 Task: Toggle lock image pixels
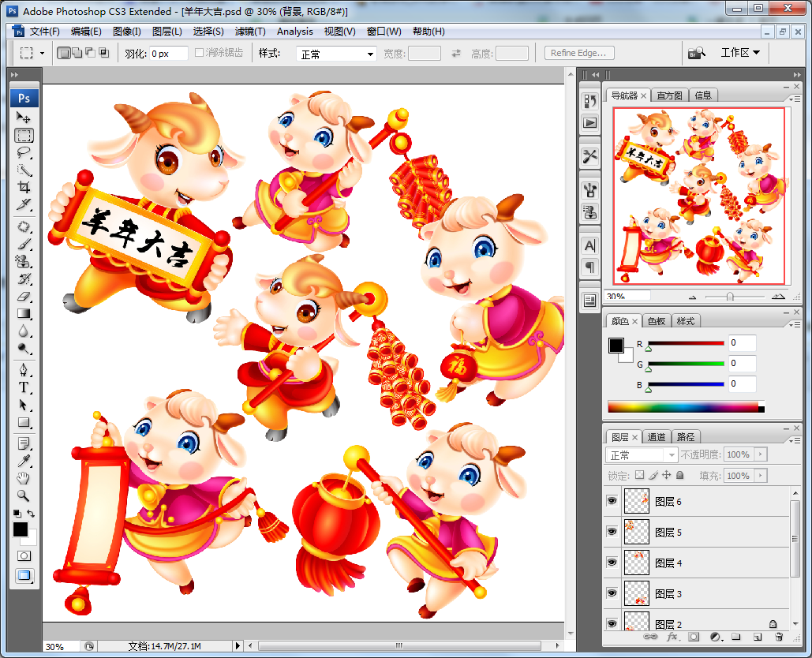[653, 475]
